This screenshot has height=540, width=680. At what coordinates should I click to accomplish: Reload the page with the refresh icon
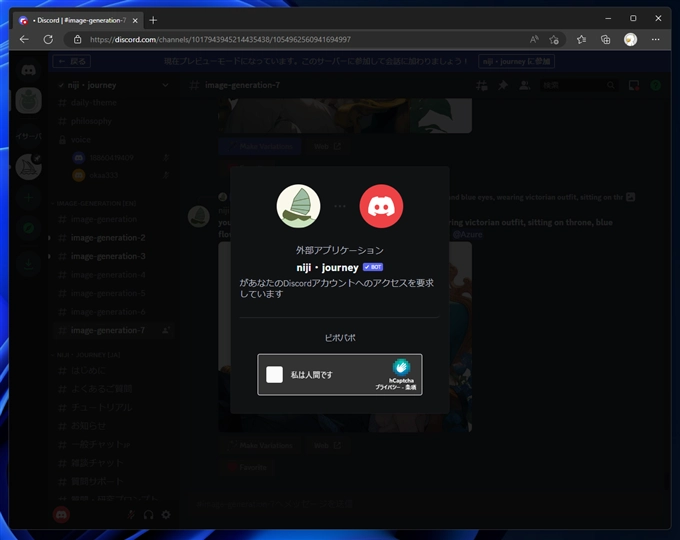pyautogui.click(x=48, y=39)
